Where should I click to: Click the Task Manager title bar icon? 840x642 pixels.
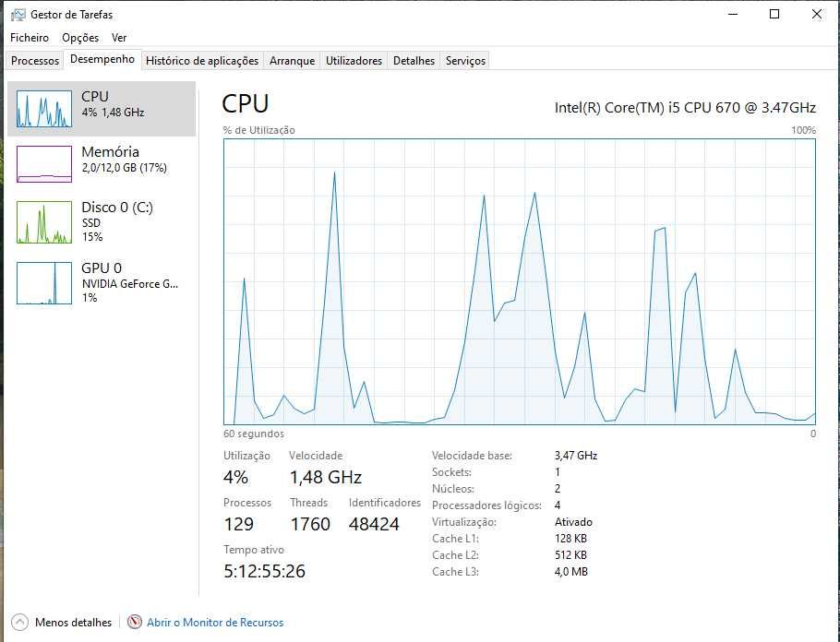click(x=18, y=15)
